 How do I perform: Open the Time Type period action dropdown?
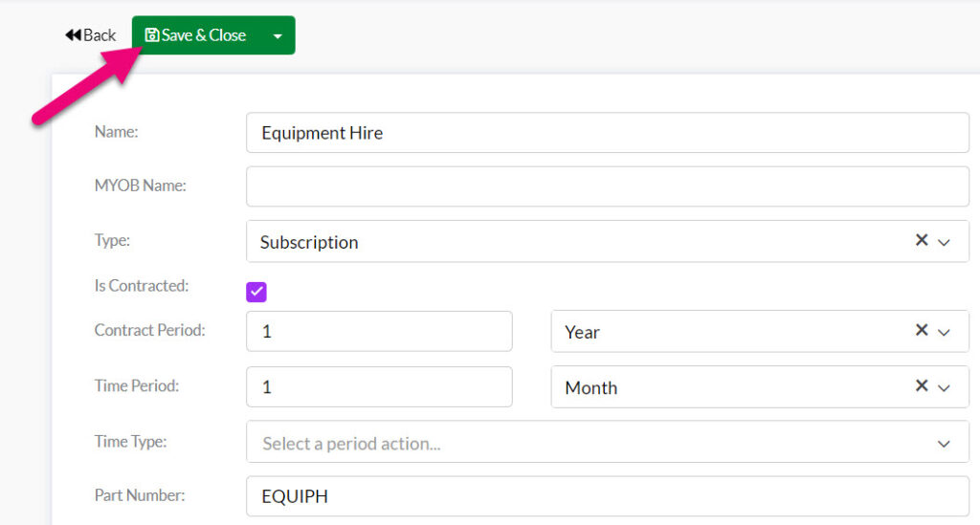pos(608,442)
